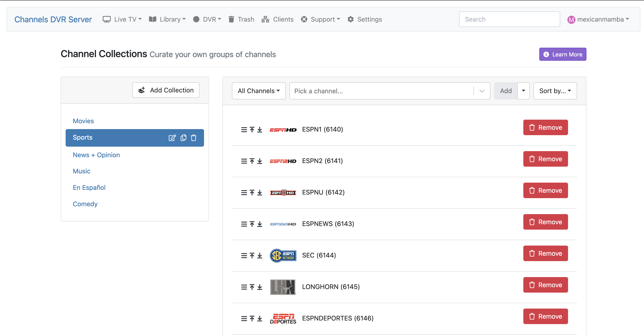Screen dimensions: 644x336
Task: Expand the Sort by dropdown
Action: [555, 91]
